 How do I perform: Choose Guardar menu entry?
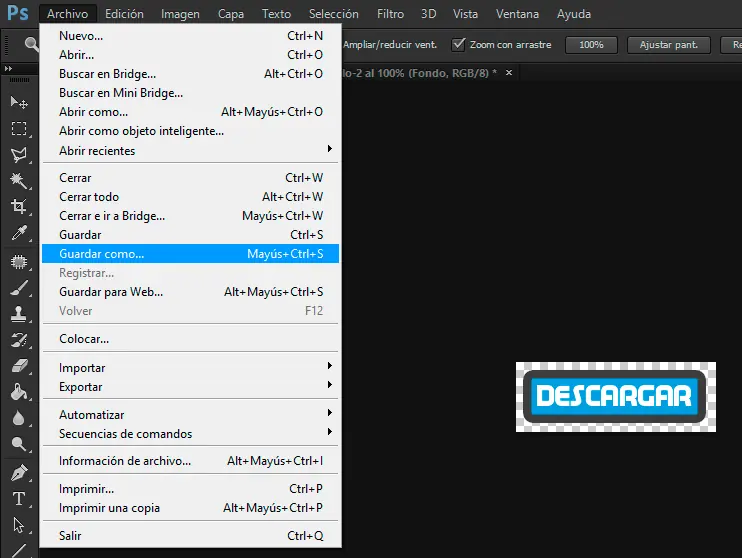[x=191, y=235]
